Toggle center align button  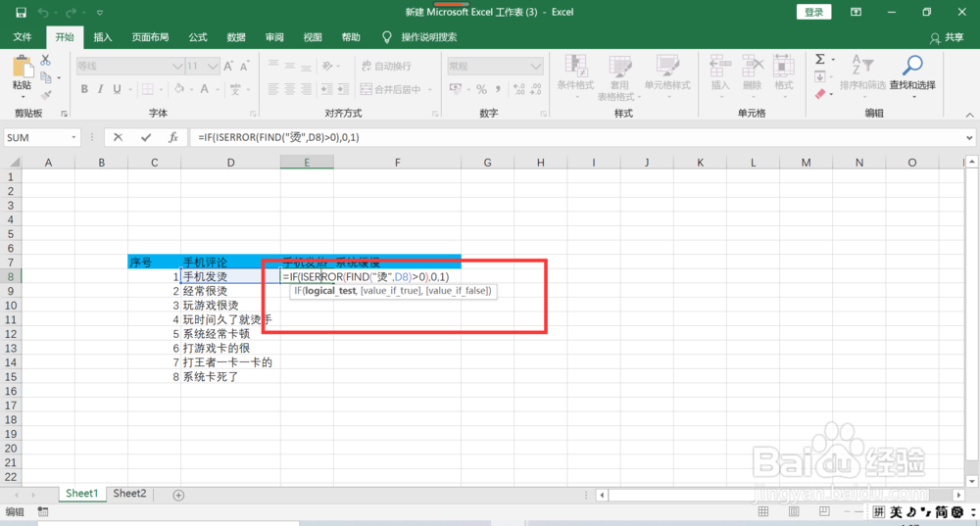coord(289,89)
